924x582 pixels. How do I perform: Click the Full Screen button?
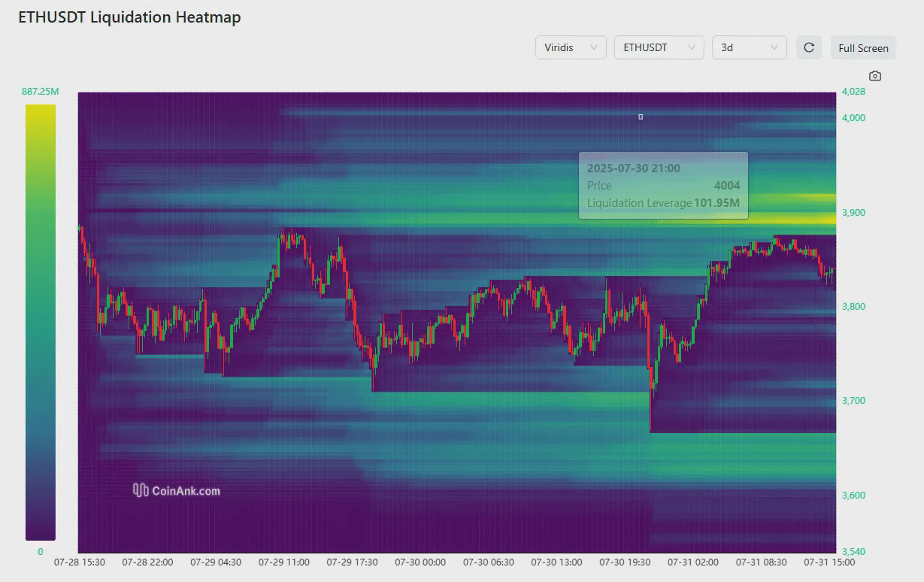point(863,47)
